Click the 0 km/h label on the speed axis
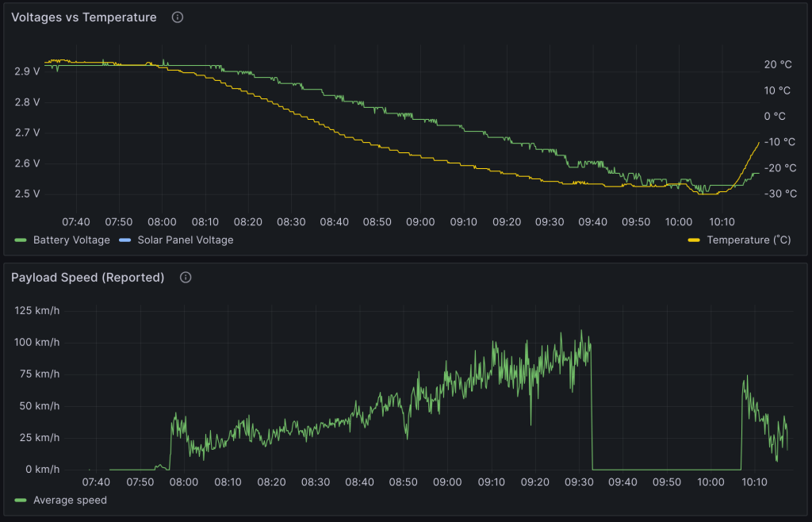 (43, 470)
